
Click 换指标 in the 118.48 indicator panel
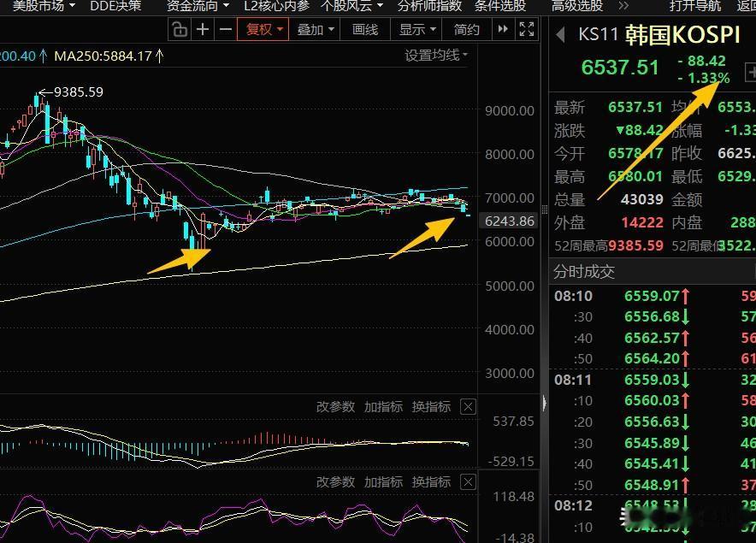pyautogui.click(x=431, y=481)
